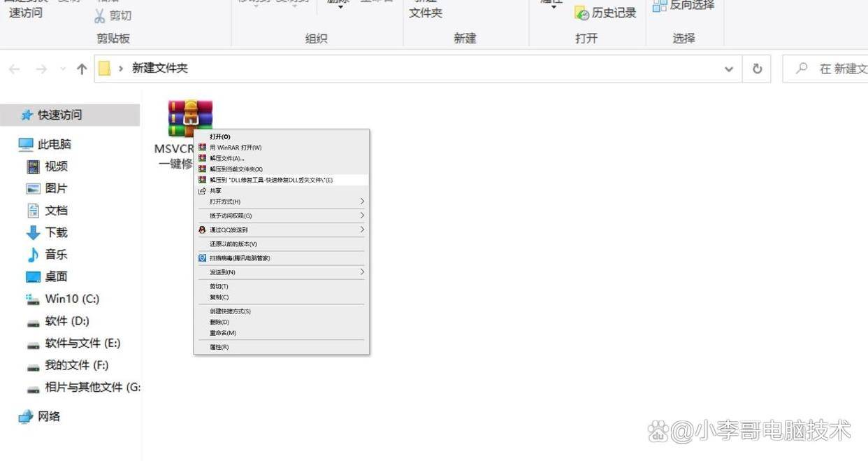Image resolution: width=868 pixels, height=461 pixels.
Task: Choose 复制(C) in context menu
Action: click(282, 297)
